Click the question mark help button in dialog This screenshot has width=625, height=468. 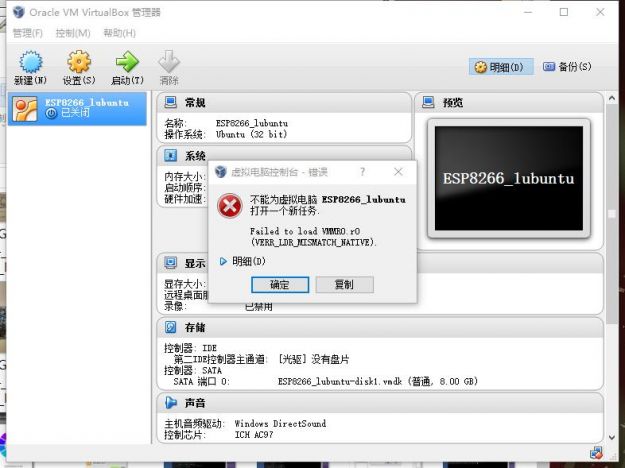[362, 172]
